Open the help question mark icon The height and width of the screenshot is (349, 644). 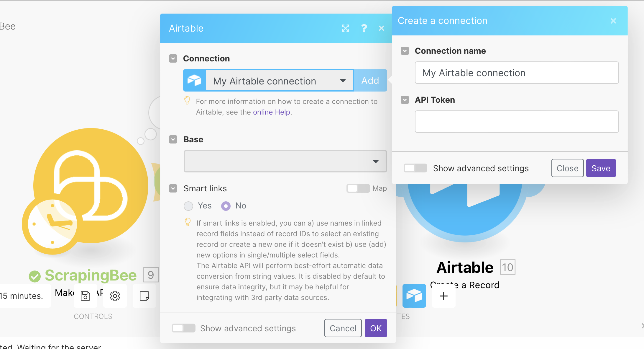coord(364,28)
